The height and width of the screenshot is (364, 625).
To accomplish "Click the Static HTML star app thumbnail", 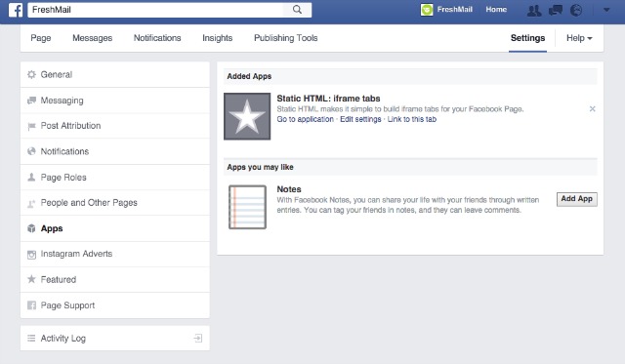I will (247, 116).
